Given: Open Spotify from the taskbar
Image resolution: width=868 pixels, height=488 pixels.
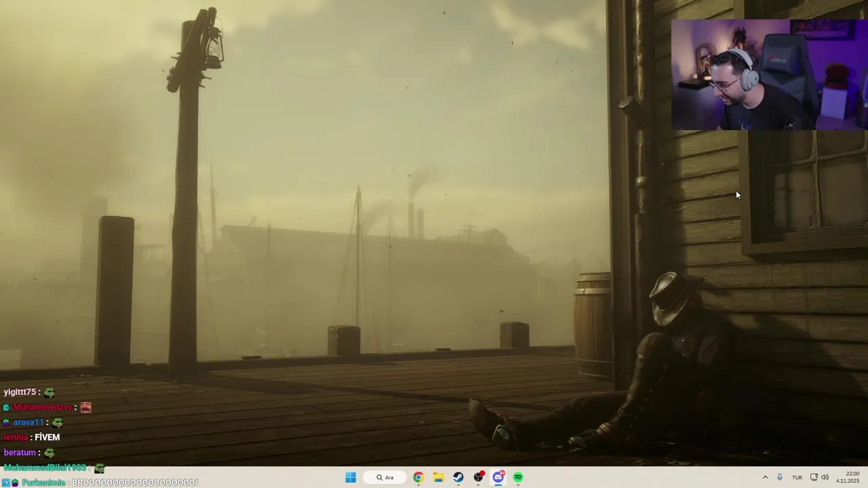Looking at the screenshot, I should (x=518, y=477).
